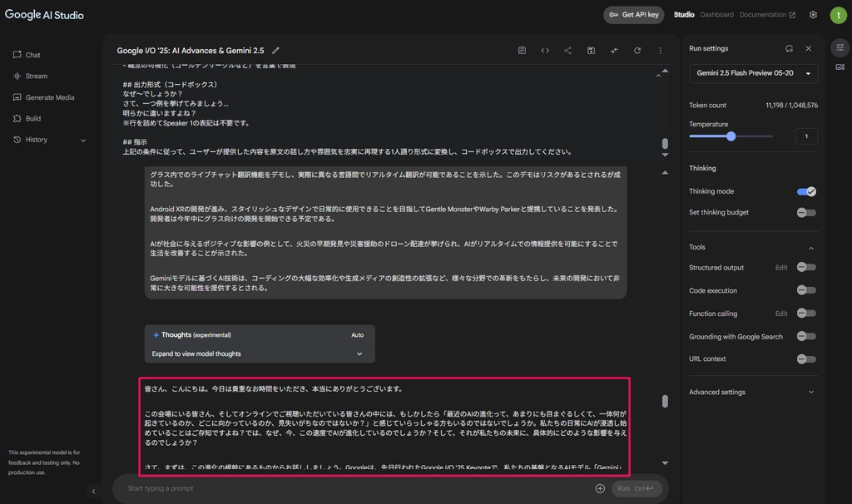852x504 pixels.
Task: Click the scroll-down arrow of model response
Action: pos(665,463)
